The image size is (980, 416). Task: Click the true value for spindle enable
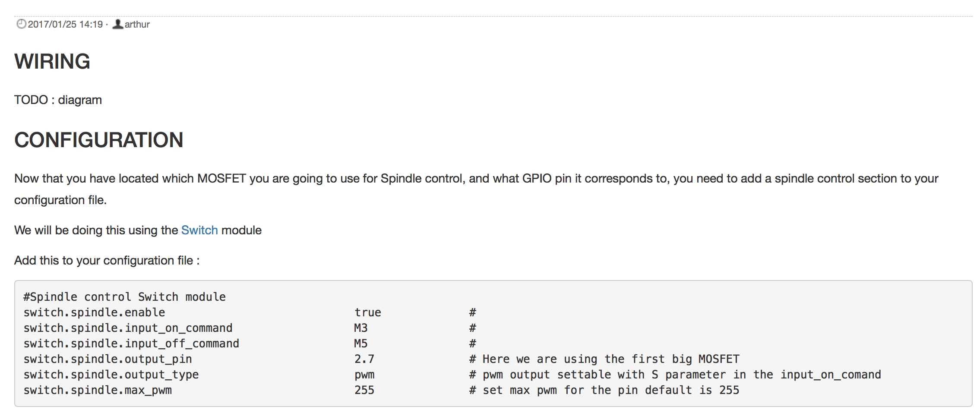[368, 312]
